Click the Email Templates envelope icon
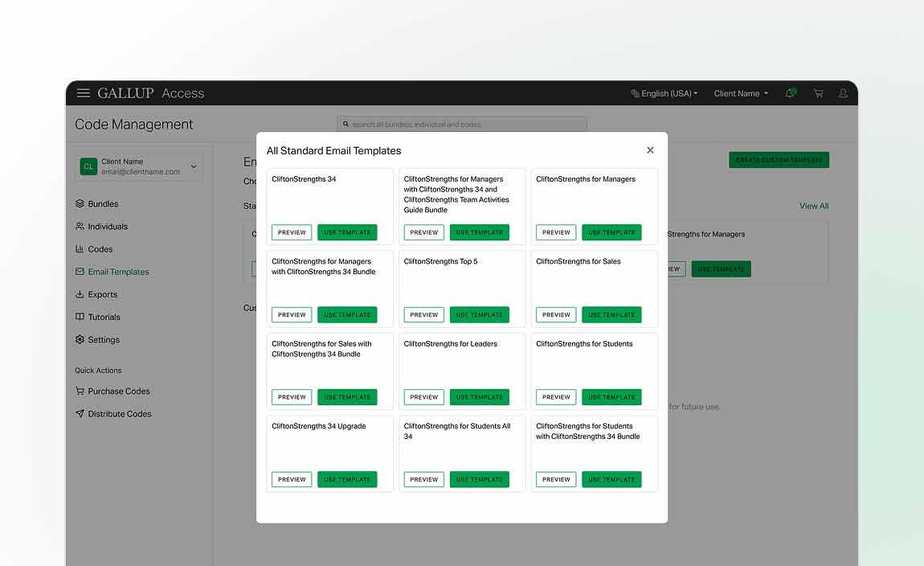This screenshot has height=566, width=924. point(80,272)
